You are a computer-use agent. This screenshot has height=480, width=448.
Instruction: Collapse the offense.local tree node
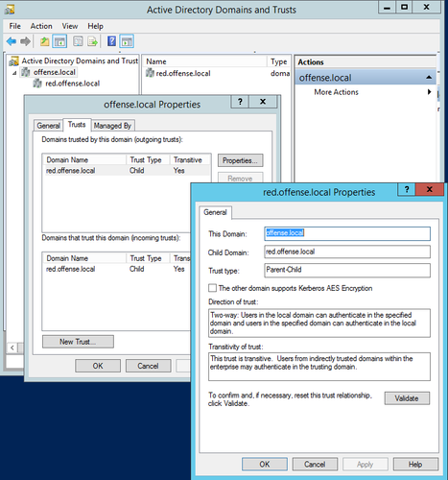pos(14,73)
